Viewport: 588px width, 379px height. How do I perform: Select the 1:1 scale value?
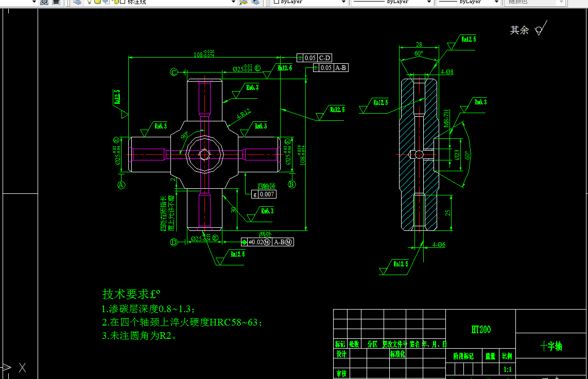point(507,370)
